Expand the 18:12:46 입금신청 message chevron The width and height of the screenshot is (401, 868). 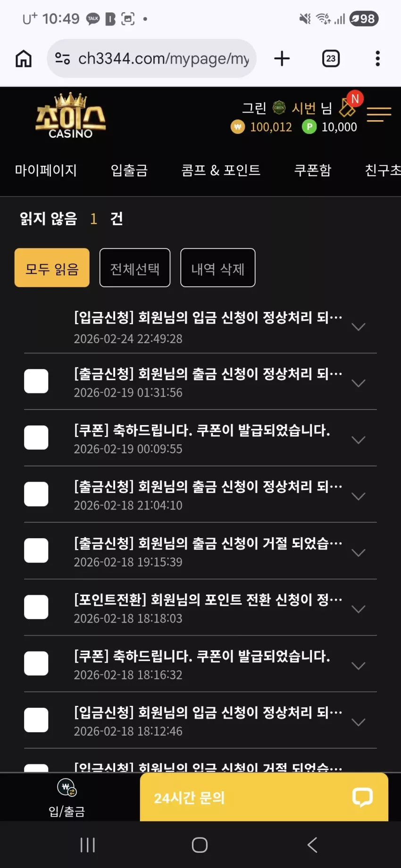point(359,722)
